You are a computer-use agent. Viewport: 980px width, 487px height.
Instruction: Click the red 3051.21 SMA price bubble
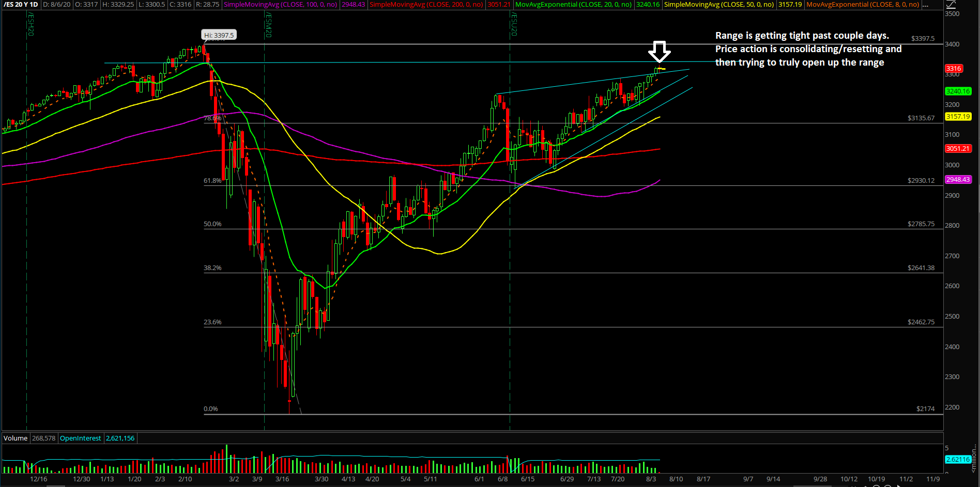[958, 149]
